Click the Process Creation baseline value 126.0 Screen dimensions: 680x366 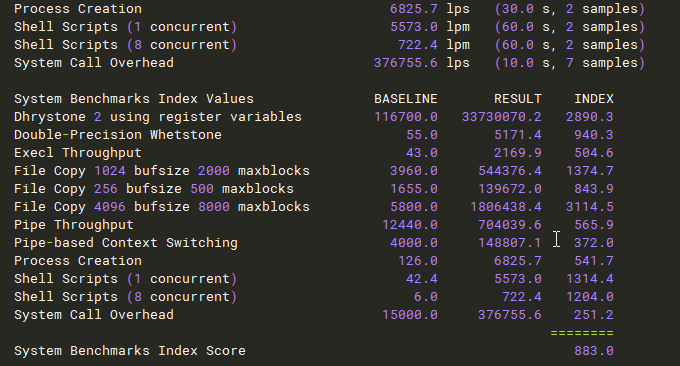(x=418, y=261)
